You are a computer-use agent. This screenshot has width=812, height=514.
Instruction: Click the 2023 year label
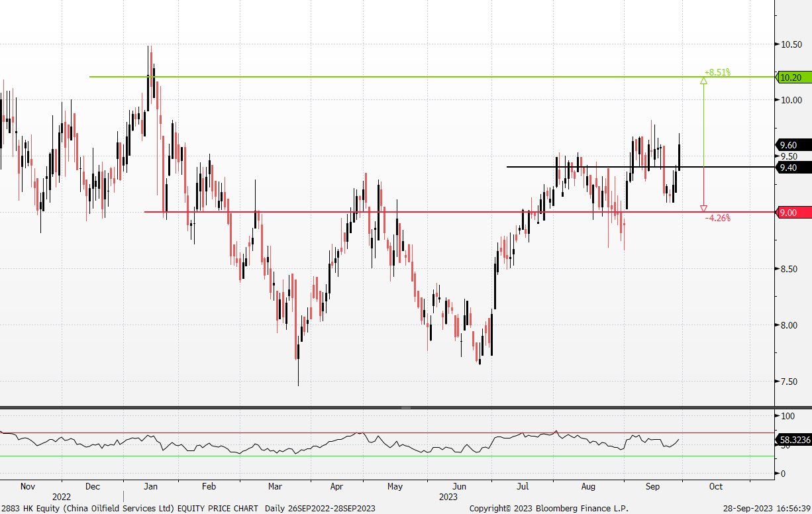click(x=448, y=497)
